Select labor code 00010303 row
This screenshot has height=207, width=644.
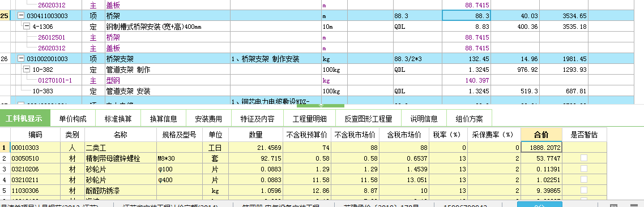coord(303,147)
